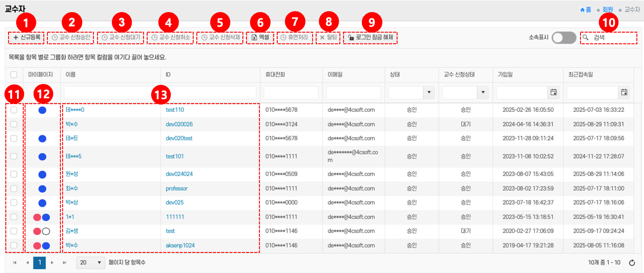Open the 가입일 calendar picker icon
Viewport: 644px width, 273px height.
pyautogui.click(x=553, y=92)
